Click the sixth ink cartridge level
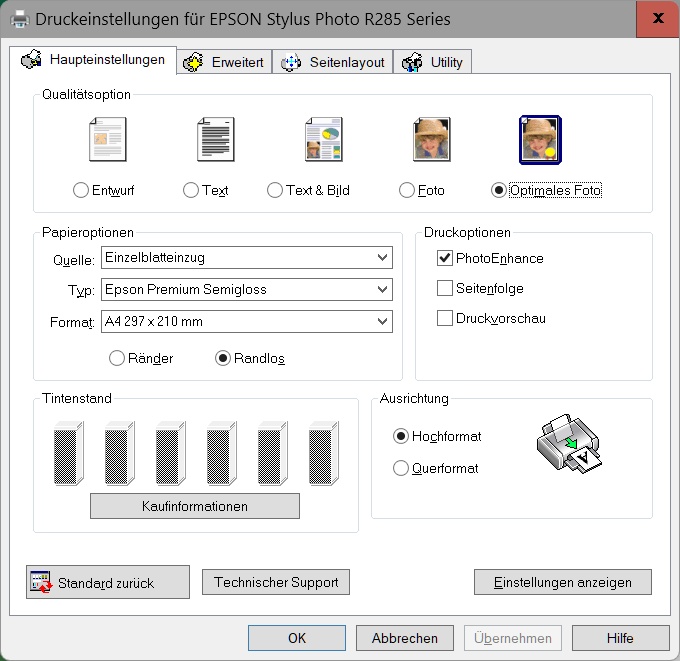 tap(324, 453)
